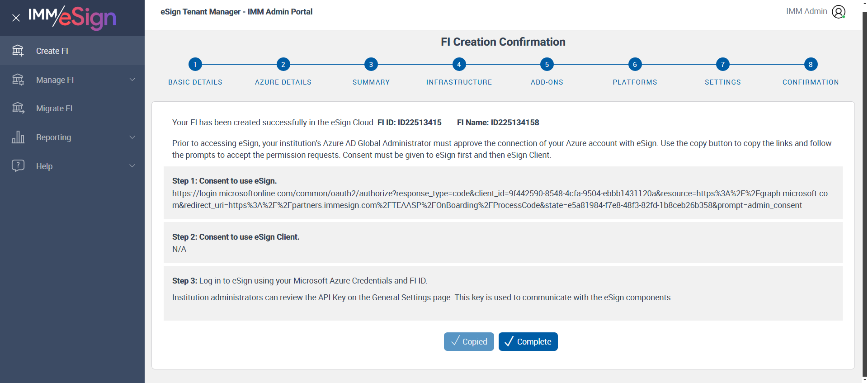Click the 'Step 1: Consent to use eSign.' heading

click(x=224, y=181)
